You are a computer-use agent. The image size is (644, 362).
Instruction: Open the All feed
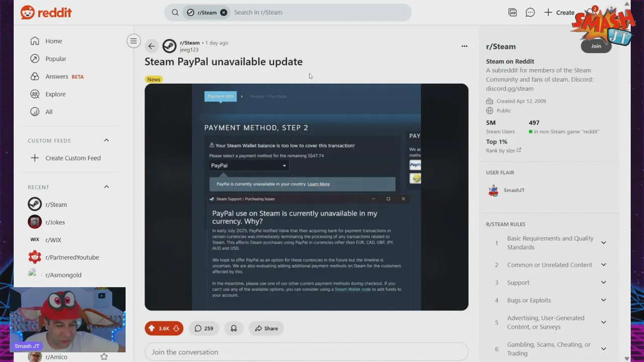click(49, 112)
